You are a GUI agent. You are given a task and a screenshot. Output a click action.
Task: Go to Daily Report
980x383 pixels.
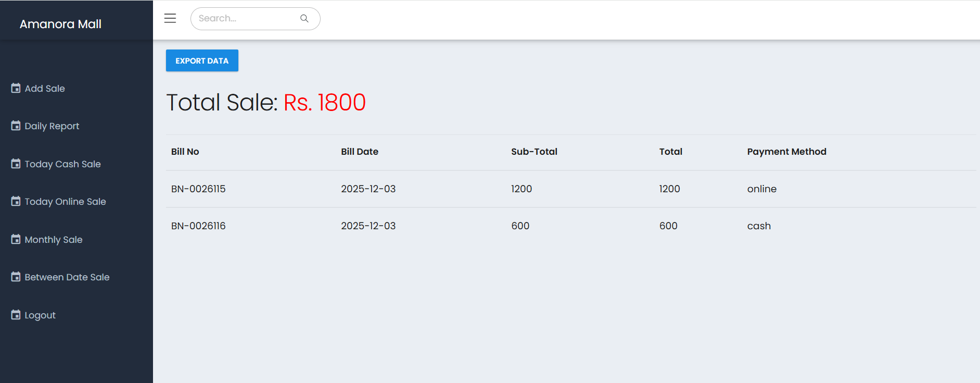coord(52,126)
